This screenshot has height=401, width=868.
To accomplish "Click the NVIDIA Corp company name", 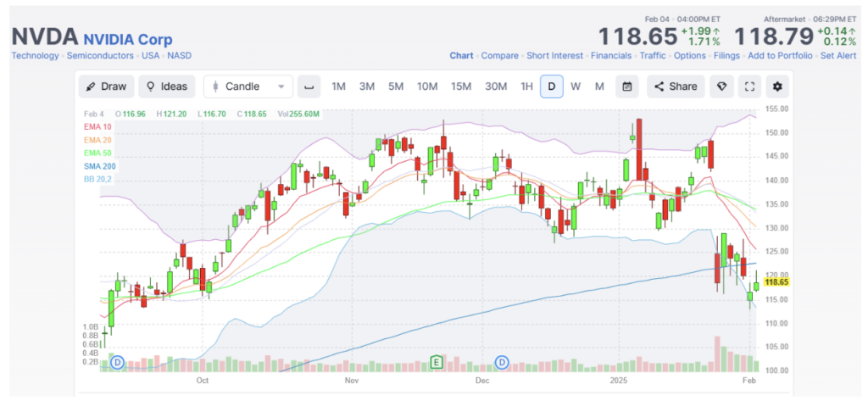I will click(128, 39).
